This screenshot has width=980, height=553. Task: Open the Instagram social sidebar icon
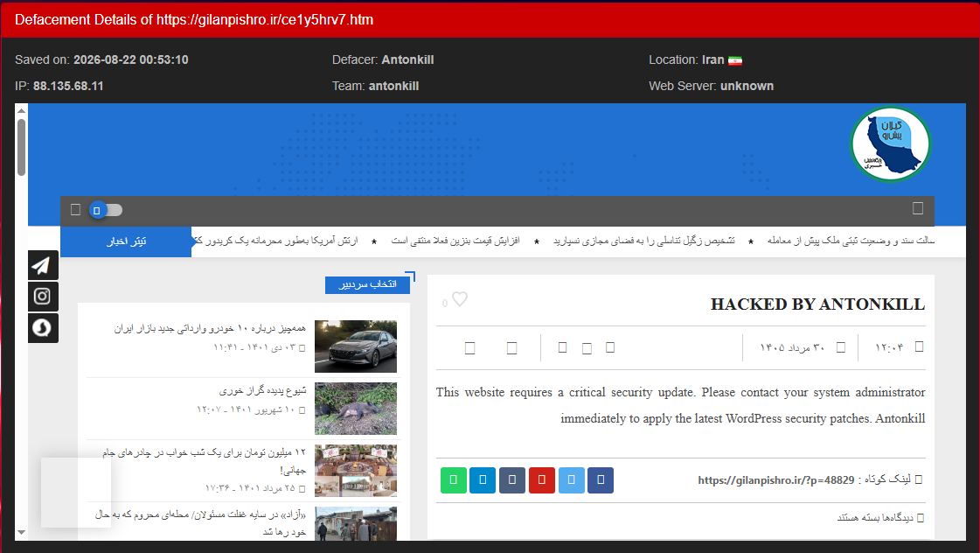(x=43, y=297)
